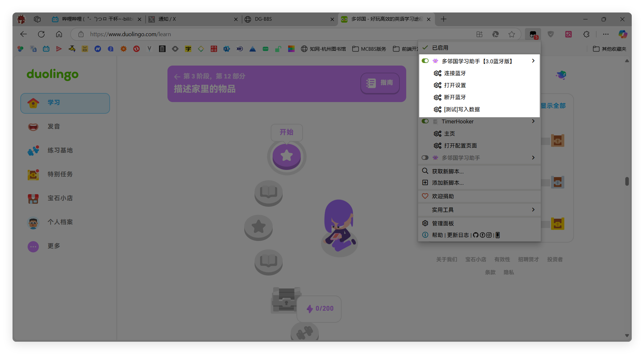This screenshot has width=644, height=354.
Task: Click 知网-杭州图书馆 bookmark
Action: (x=323, y=49)
